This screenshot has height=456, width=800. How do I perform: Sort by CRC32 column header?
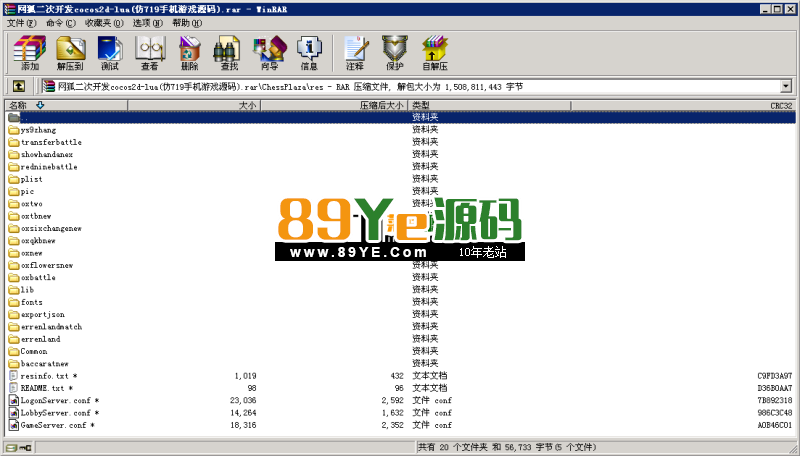[683, 105]
